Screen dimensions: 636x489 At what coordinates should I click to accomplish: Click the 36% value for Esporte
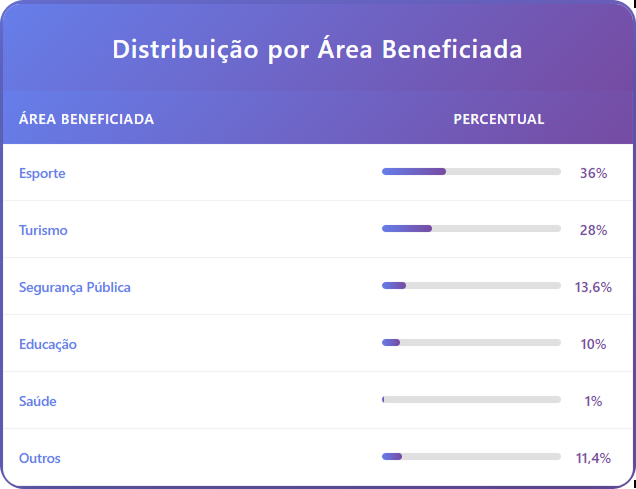pos(593,173)
